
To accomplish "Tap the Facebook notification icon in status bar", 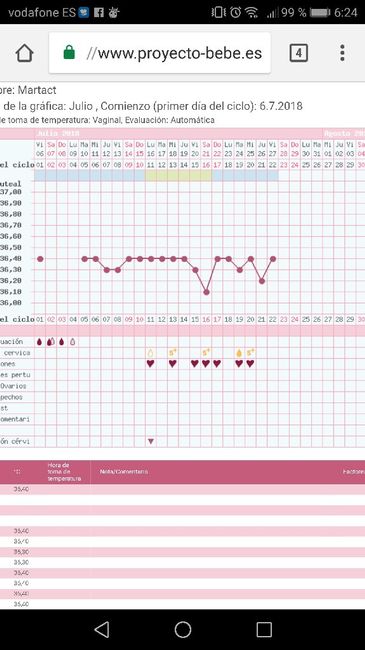I will pyautogui.click(x=99, y=12).
